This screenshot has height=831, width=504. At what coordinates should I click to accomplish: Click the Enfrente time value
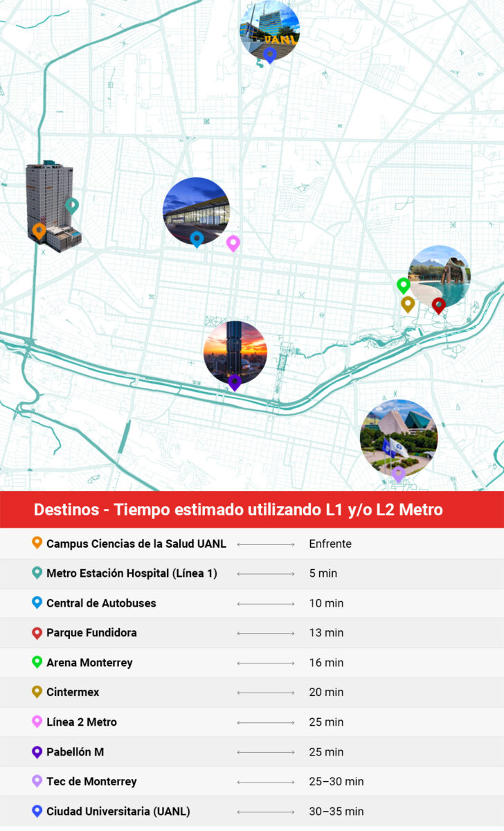330,544
